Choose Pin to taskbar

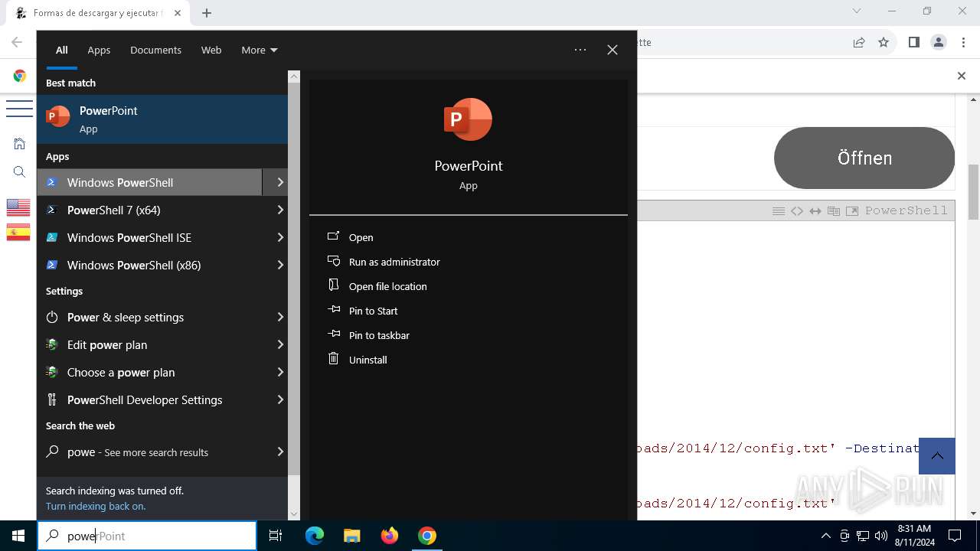click(379, 335)
